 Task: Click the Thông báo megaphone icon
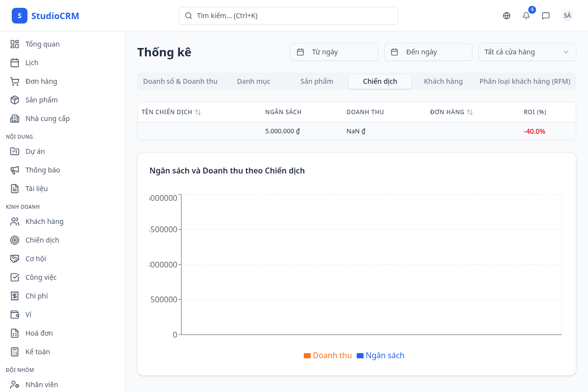click(15, 170)
